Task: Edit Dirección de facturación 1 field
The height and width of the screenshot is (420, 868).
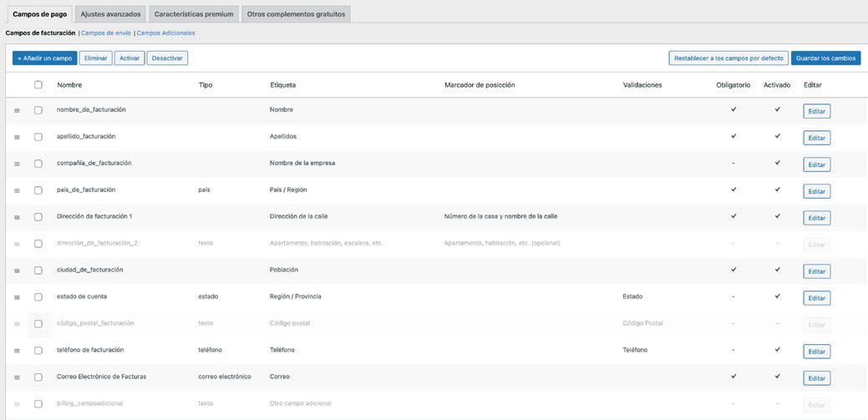Action: (x=817, y=218)
